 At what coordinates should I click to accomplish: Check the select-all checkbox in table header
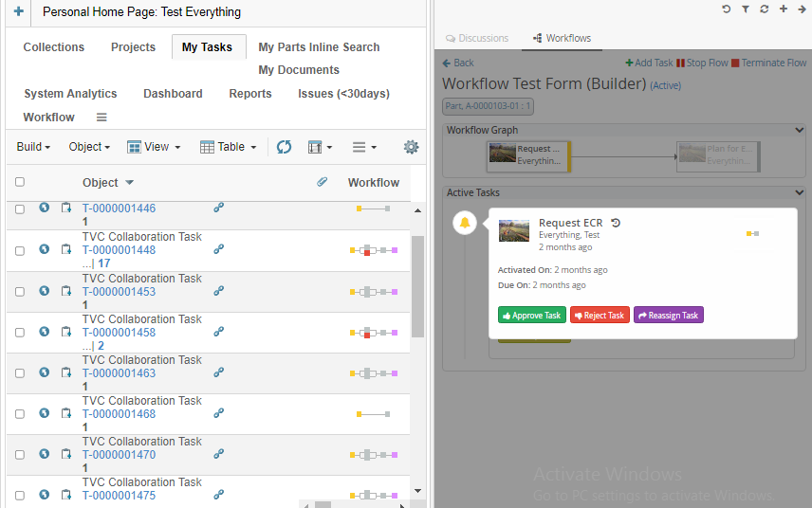pos(20,182)
